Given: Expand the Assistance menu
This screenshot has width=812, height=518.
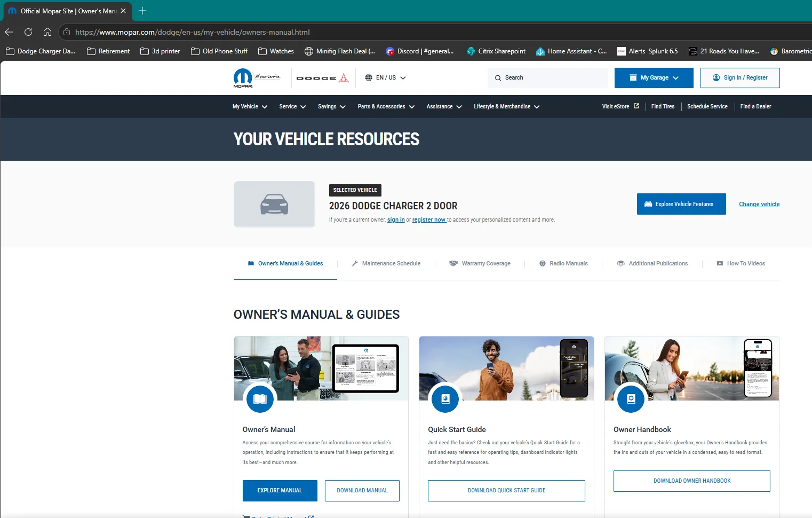Looking at the screenshot, I should pyautogui.click(x=444, y=106).
